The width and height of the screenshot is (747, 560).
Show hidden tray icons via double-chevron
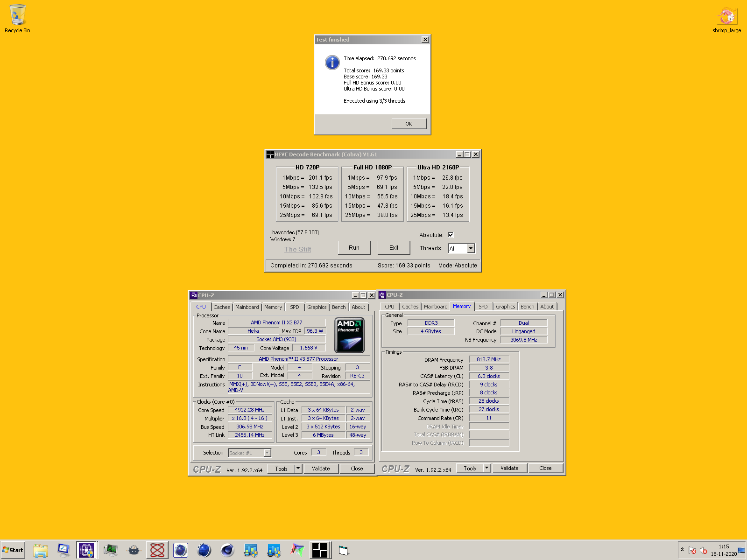(682, 550)
